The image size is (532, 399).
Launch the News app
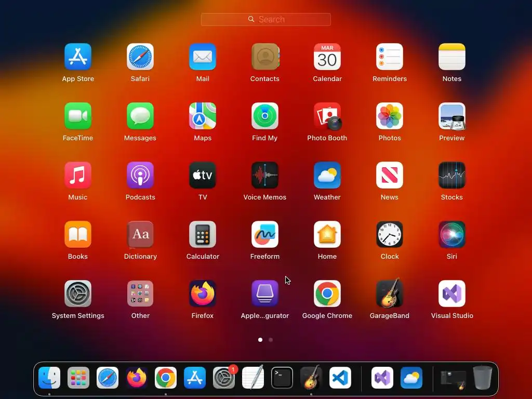[390, 175]
